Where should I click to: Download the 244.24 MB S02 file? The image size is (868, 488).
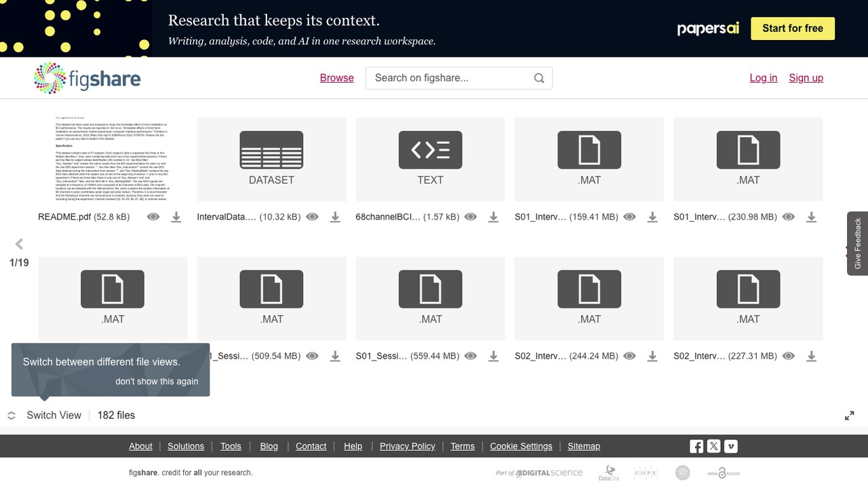pyautogui.click(x=652, y=356)
